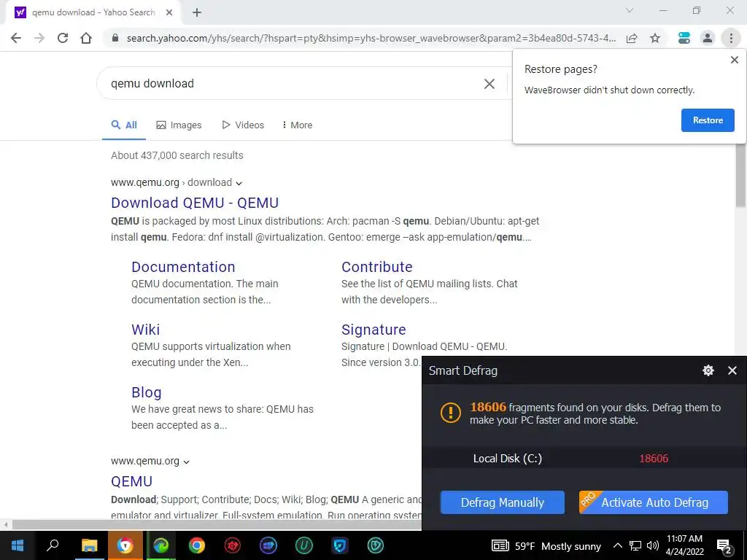747x560 pixels.
Task: Open the blue shield taskbar app
Action: pyautogui.click(x=340, y=545)
